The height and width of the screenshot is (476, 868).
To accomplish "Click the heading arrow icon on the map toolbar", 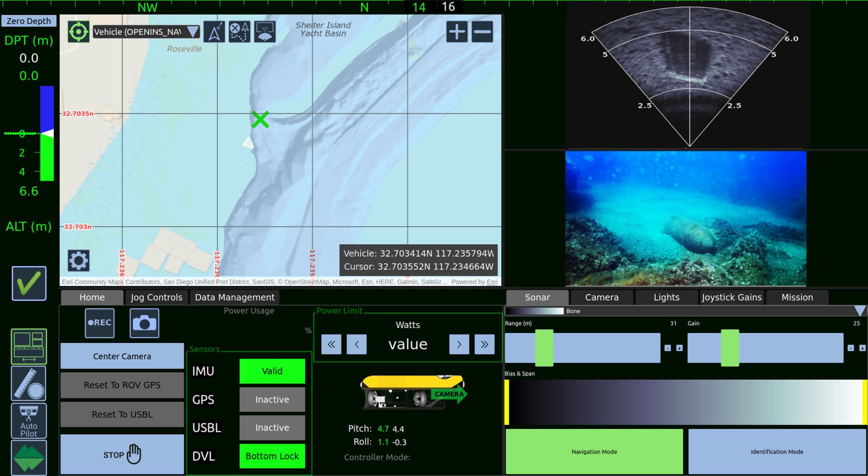I will point(214,31).
